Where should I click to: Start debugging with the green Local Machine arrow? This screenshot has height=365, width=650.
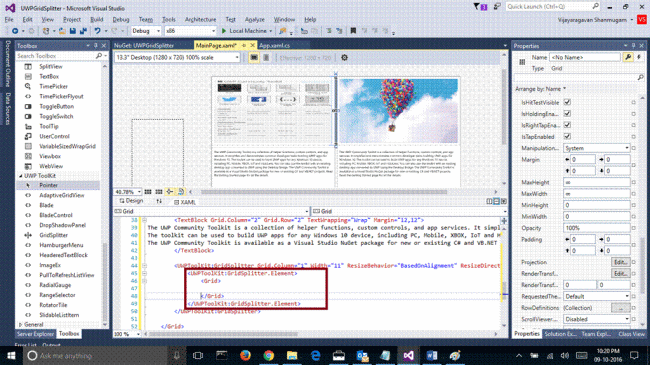coord(224,31)
